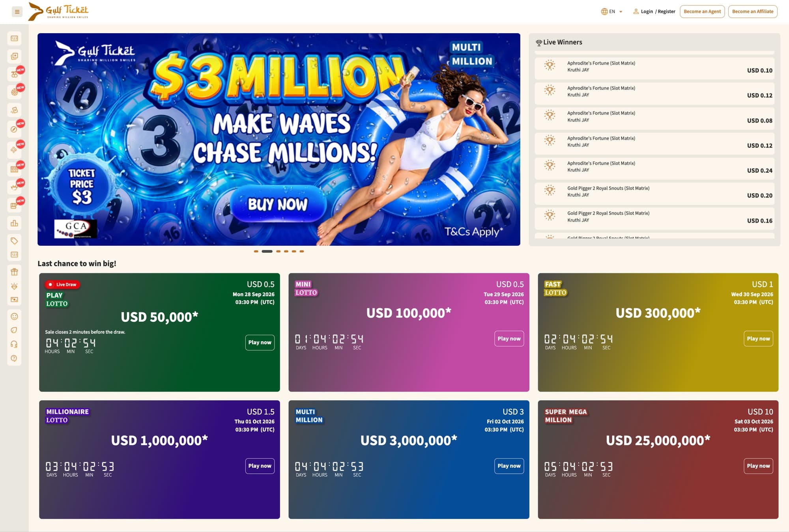This screenshot has width=789, height=532.
Task: Click Become an Affiliate button
Action: pos(753,11)
